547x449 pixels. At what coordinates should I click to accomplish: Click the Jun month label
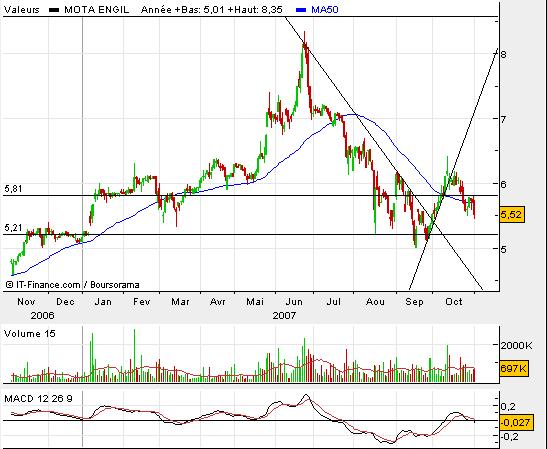pos(294,301)
